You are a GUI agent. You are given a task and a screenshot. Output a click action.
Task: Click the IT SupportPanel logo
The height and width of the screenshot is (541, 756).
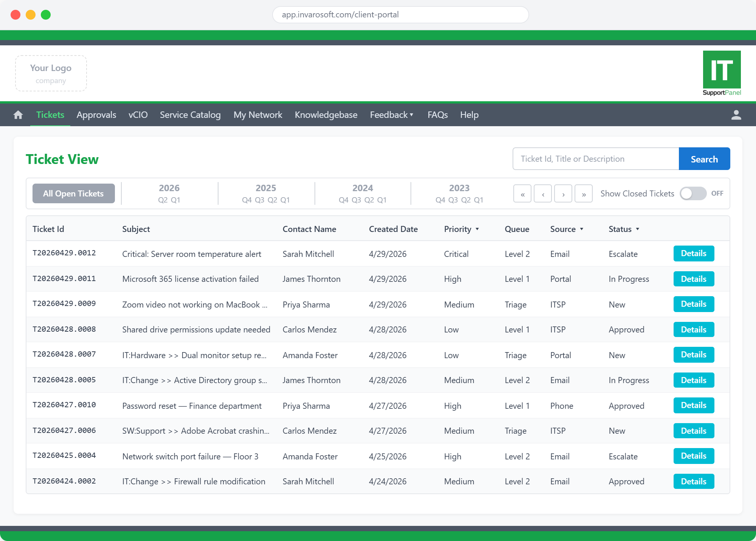722,73
